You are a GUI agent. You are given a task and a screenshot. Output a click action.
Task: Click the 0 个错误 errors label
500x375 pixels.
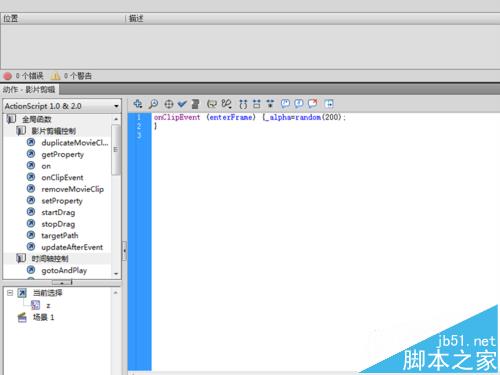[x=30, y=76]
